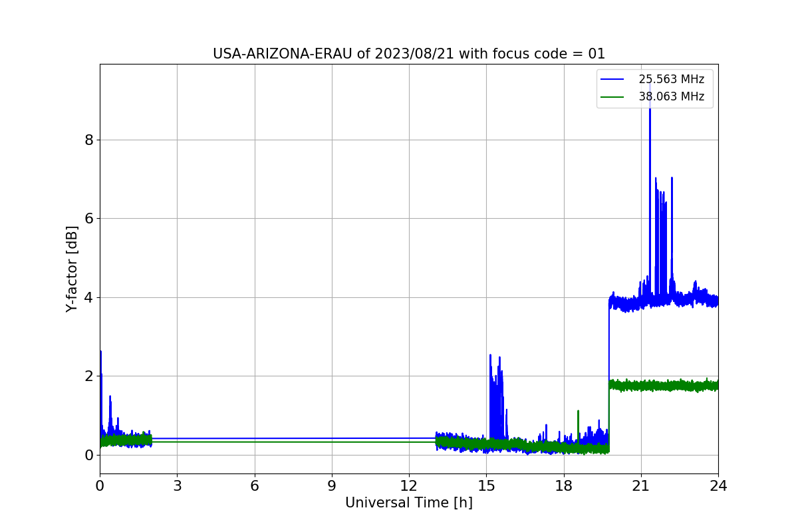Select the 25.563 MHz legend label
This screenshot has width=798, height=532.
pos(672,79)
